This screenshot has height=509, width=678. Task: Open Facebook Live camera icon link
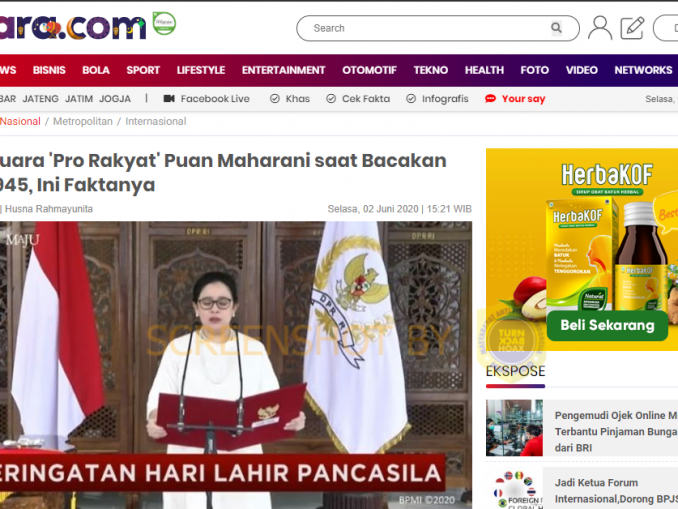pyautogui.click(x=169, y=99)
